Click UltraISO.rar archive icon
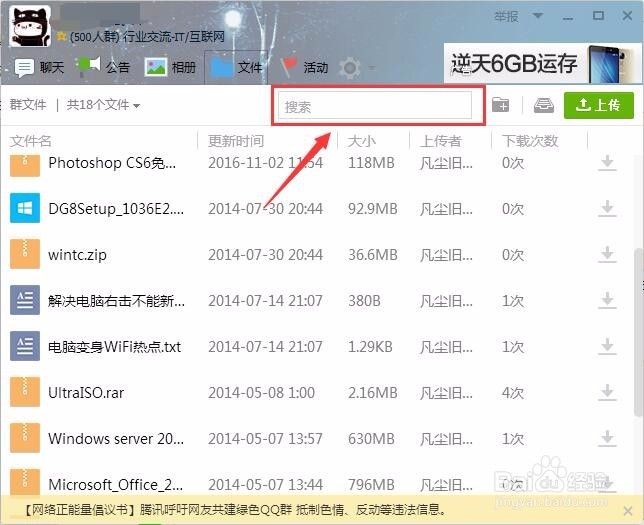This screenshot has height=525, width=644. [25, 392]
